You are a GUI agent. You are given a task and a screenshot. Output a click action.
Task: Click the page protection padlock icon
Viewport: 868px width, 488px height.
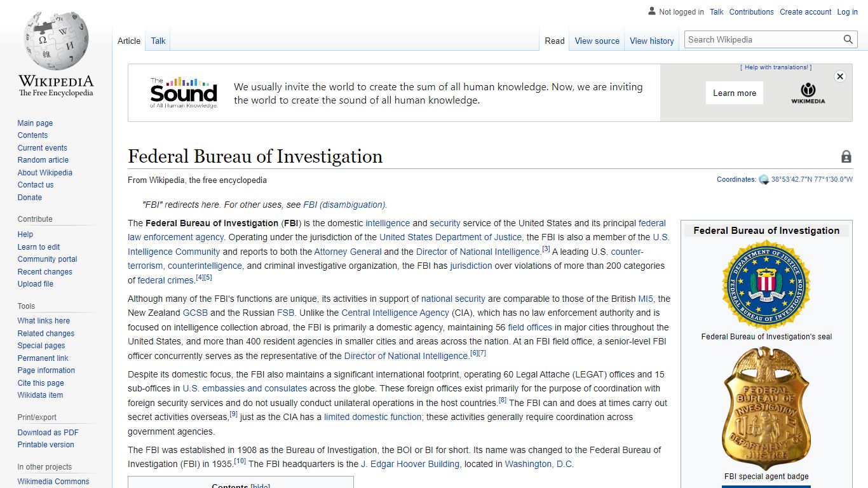846,156
